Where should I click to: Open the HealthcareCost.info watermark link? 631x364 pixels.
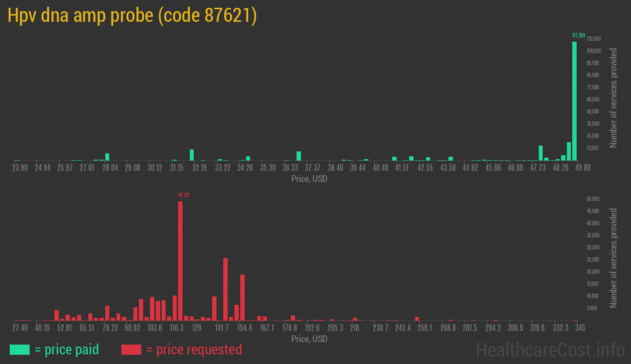(550, 349)
